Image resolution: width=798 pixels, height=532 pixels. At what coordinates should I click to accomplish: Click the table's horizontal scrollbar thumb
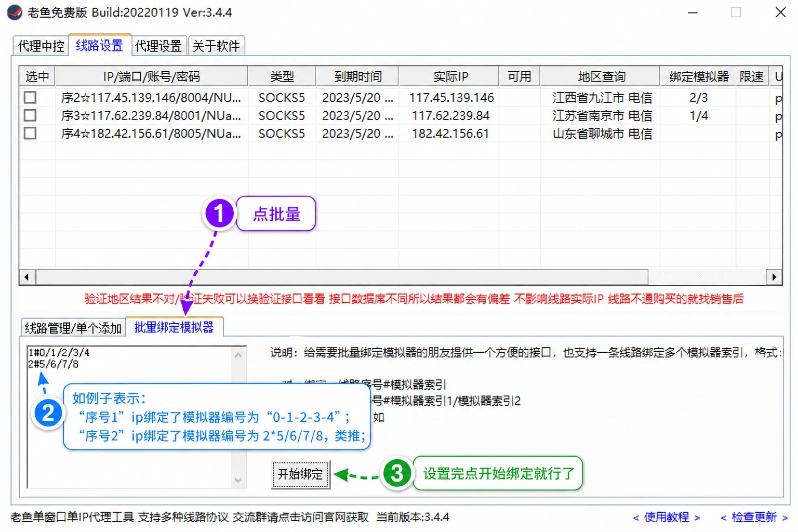(x=342, y=277)
